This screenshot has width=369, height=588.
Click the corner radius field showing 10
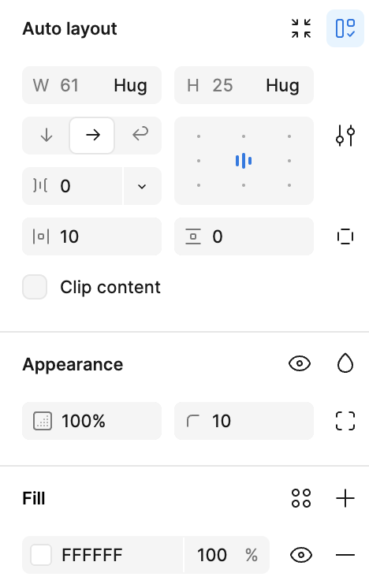tap(244, 421)
